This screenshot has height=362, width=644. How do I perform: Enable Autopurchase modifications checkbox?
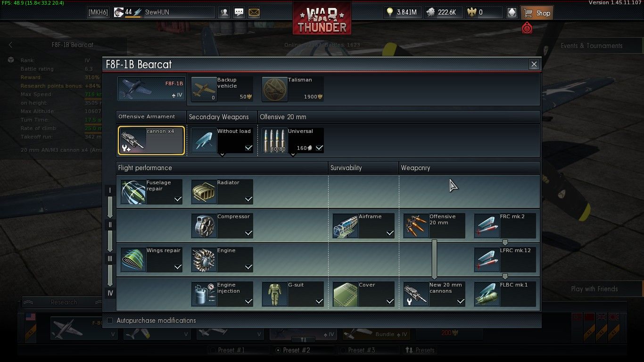tap(110, 321)
